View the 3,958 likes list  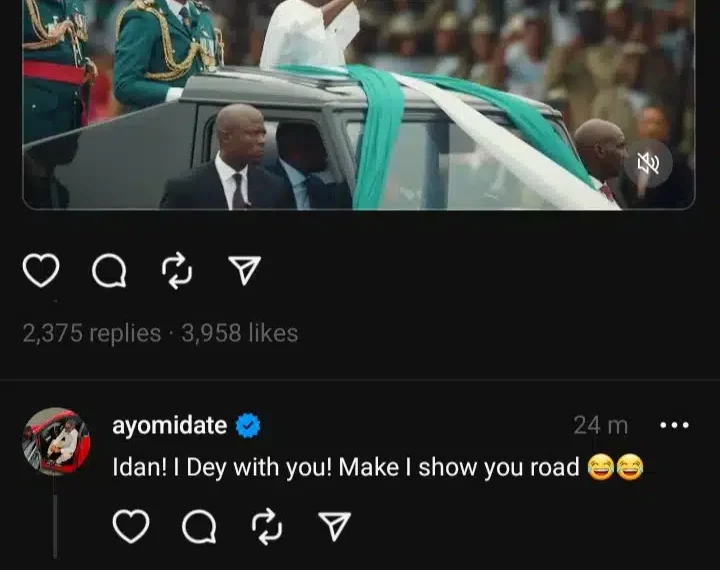pos(240,333)
